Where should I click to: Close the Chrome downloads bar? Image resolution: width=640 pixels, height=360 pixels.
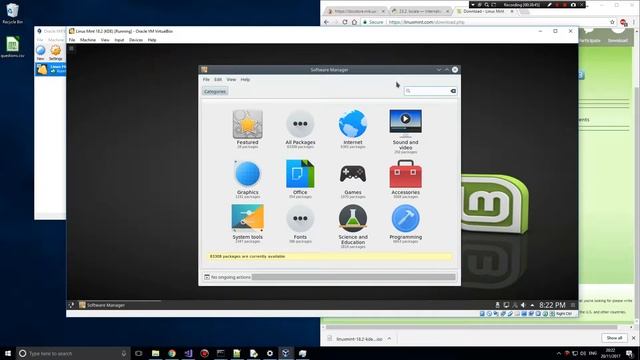pyautogui.click(x=633, y=338)
